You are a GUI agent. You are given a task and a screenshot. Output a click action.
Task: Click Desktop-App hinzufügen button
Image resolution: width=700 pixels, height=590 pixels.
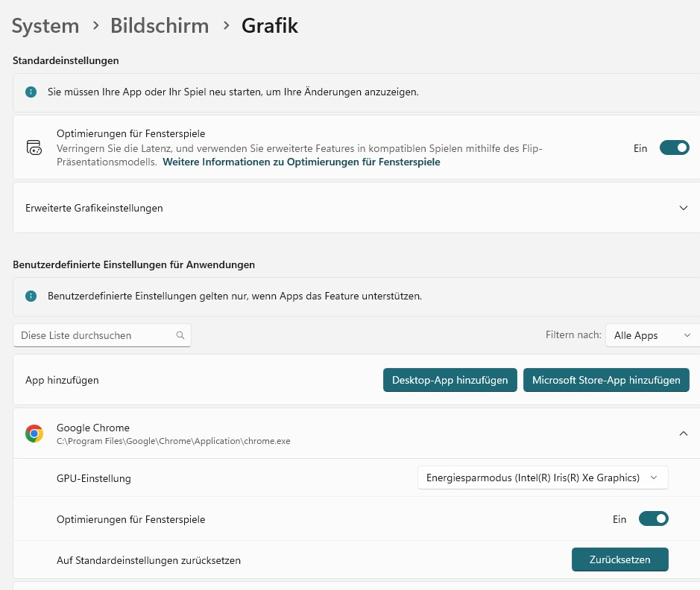[450, 380]
